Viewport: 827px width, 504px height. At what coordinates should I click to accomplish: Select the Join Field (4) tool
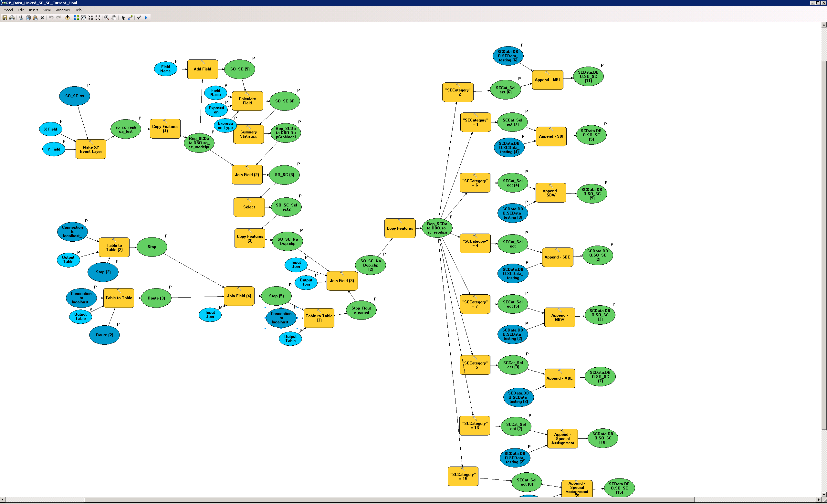pos(239,296)
